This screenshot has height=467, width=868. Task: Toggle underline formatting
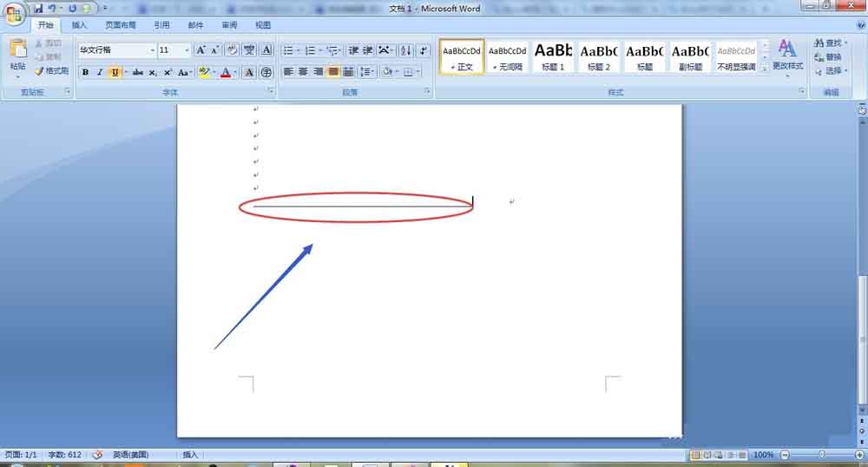click(x=115, y=73)
